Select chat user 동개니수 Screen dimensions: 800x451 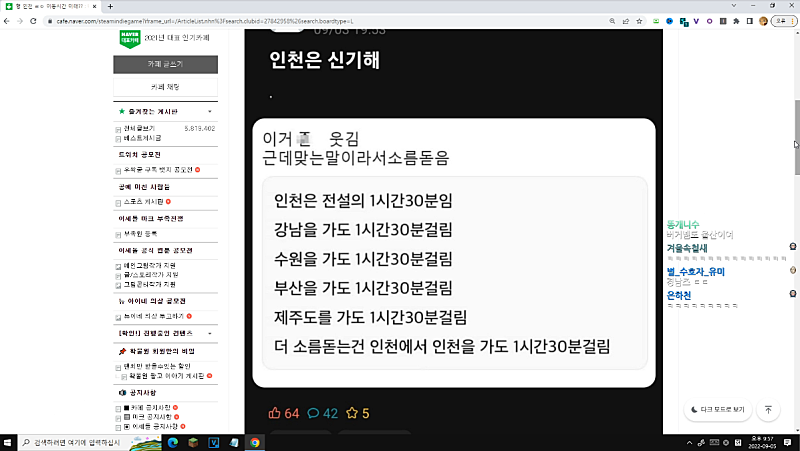click(x=683, y=224)
